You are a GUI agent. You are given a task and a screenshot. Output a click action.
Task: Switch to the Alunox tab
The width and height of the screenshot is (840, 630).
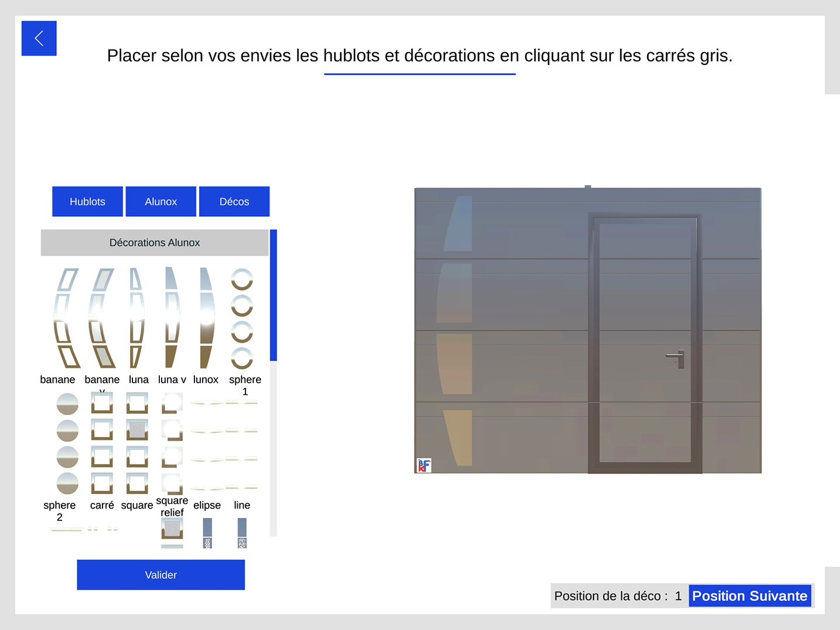[x=161, y=202]
